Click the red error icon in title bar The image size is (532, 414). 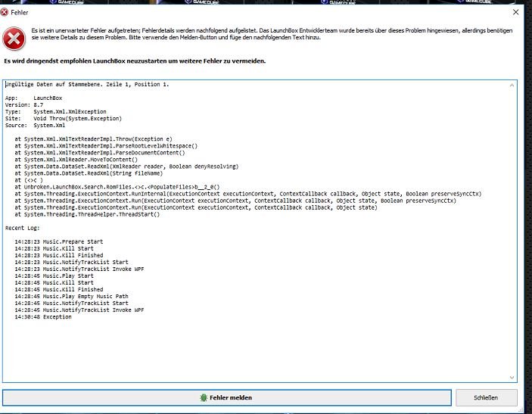pyautogui.click(x=5, y=13)
